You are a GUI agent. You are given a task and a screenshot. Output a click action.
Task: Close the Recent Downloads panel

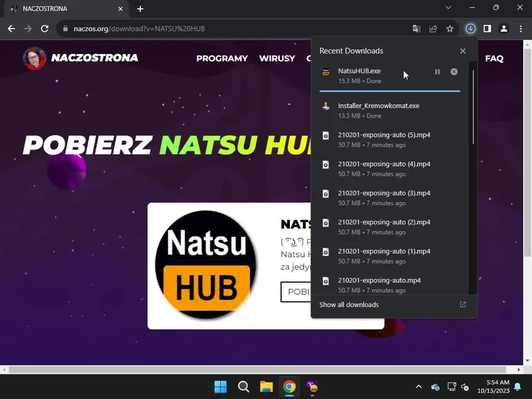(463, 51)
